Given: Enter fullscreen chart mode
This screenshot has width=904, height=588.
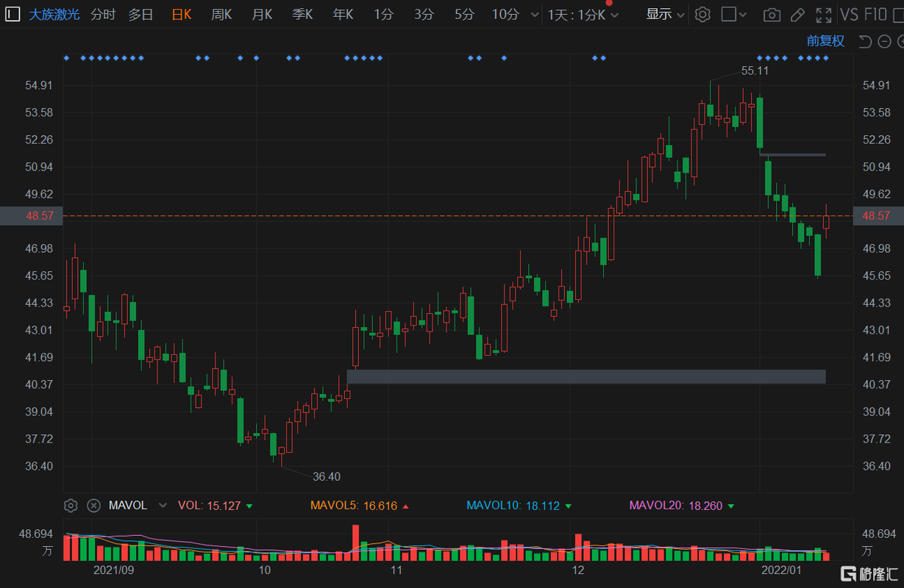Looking at the screenshot, I should pyautogui.click(x=824, y=15).
